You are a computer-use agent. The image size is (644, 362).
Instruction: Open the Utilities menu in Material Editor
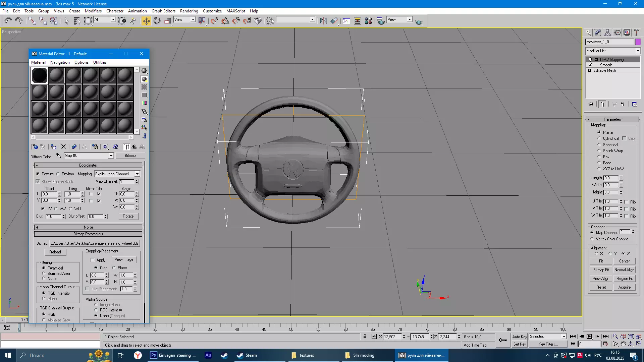[x=100, y=62]
